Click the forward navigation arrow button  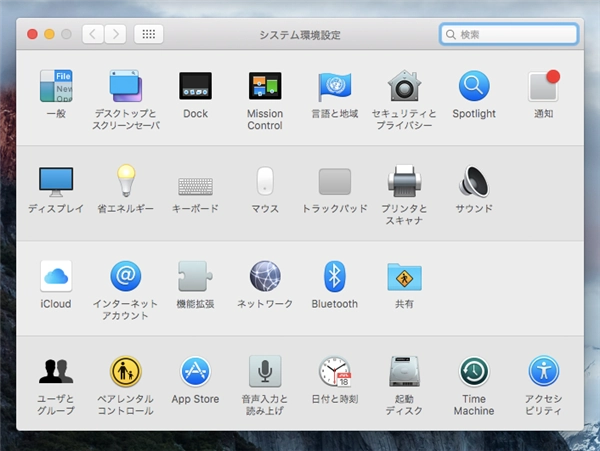(x=115, y=34)
